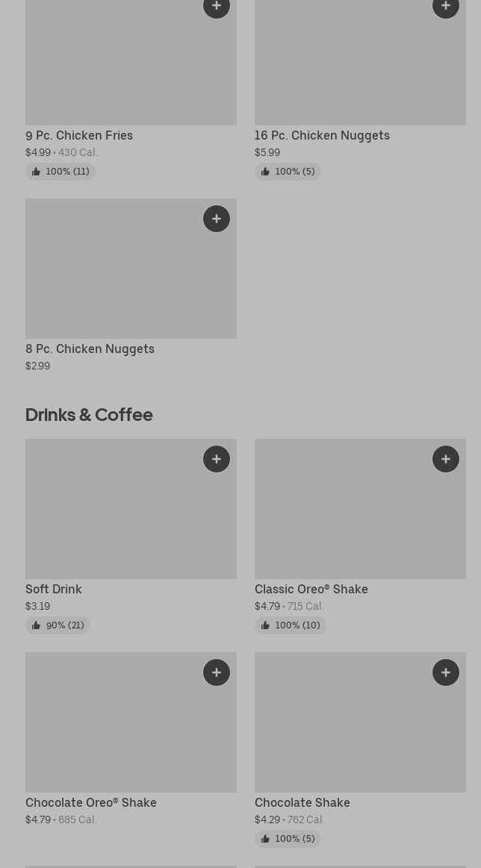Click the Classic Oreo Shake rating badge
This screenshot has width=481, height=868.
291,625
